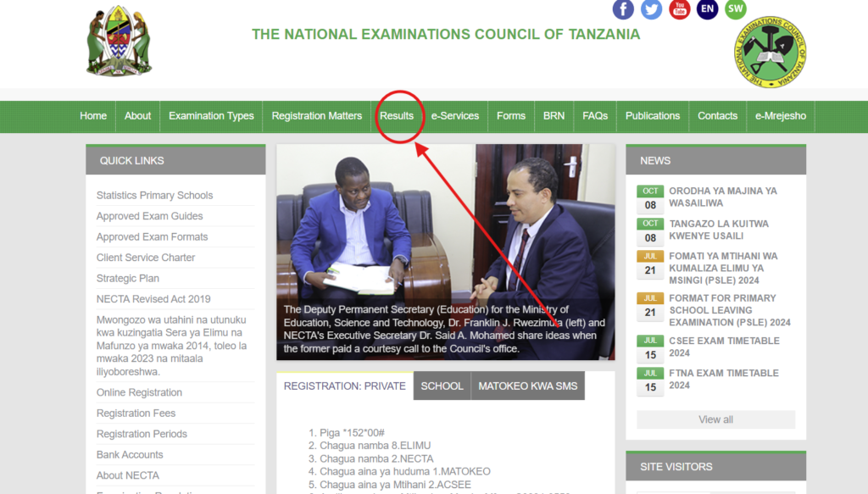The width and height of the screenshot is (868, 494).
Task: Open the Online Registration link
Action: pyautogui.click(x=139, y=393)
